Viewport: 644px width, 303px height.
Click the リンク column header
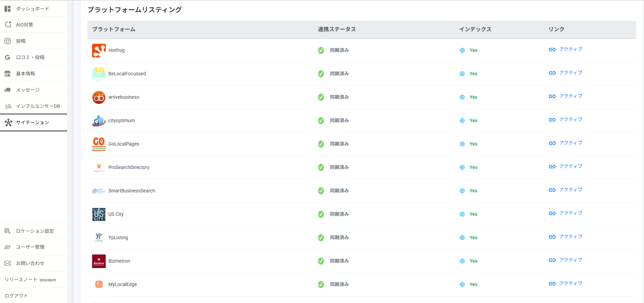556,30
